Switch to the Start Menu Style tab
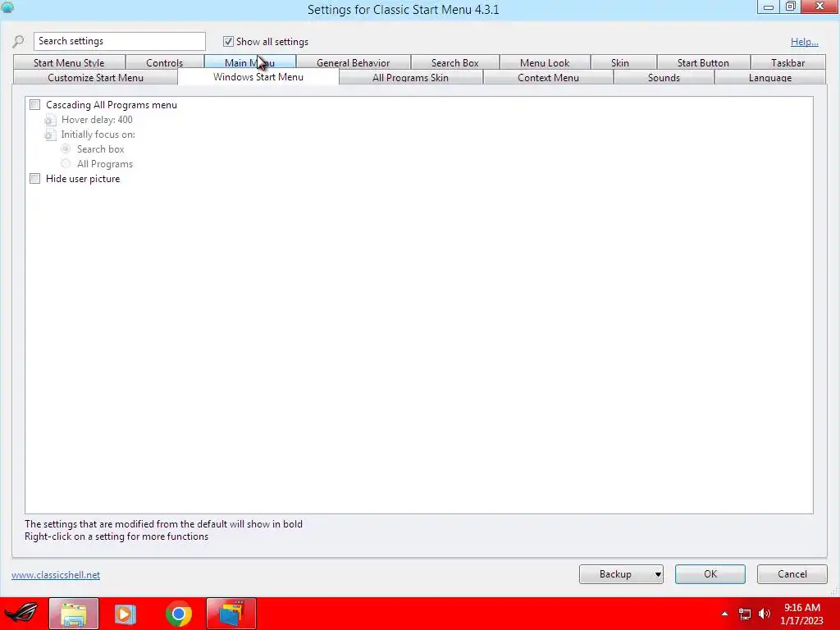Screen dimensions: 840x630 point(69,62)
